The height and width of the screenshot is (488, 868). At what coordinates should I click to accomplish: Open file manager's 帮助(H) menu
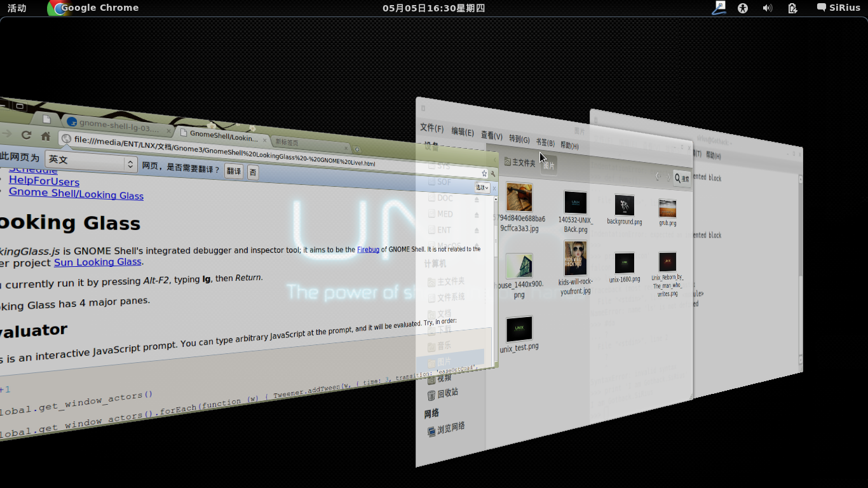tap(569, 146)
